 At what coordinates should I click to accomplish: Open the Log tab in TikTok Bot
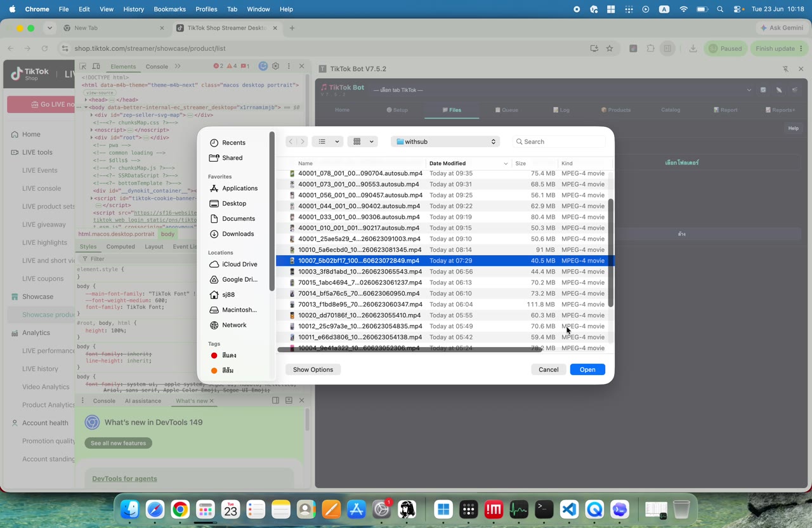[561, 110]
